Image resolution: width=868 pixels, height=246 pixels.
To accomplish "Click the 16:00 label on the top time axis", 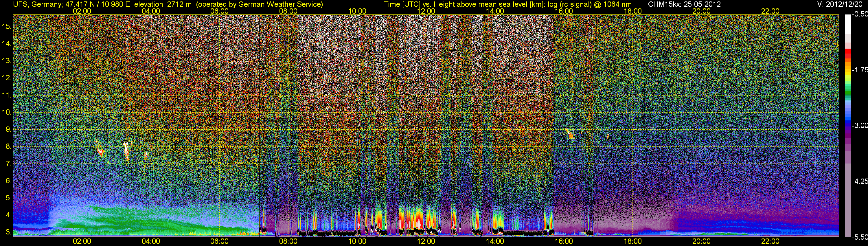I will point(564,11).
